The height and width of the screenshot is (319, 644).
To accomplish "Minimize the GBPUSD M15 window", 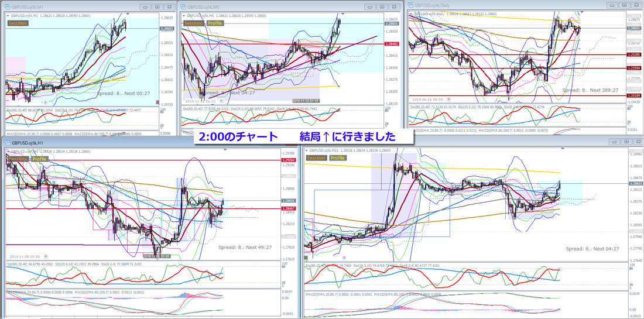I will [x=614, y=141].
